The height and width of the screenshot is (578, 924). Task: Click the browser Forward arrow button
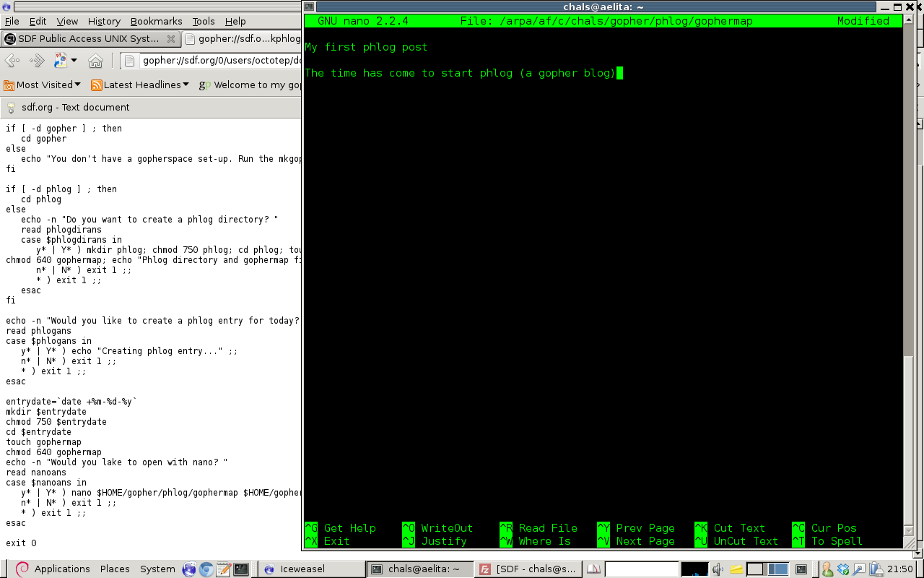point(36,61)
